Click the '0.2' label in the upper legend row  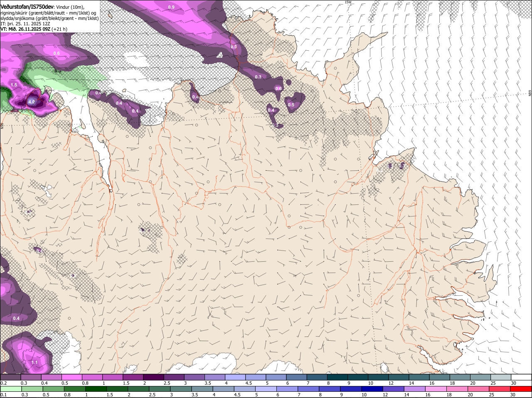coord(3,383)
